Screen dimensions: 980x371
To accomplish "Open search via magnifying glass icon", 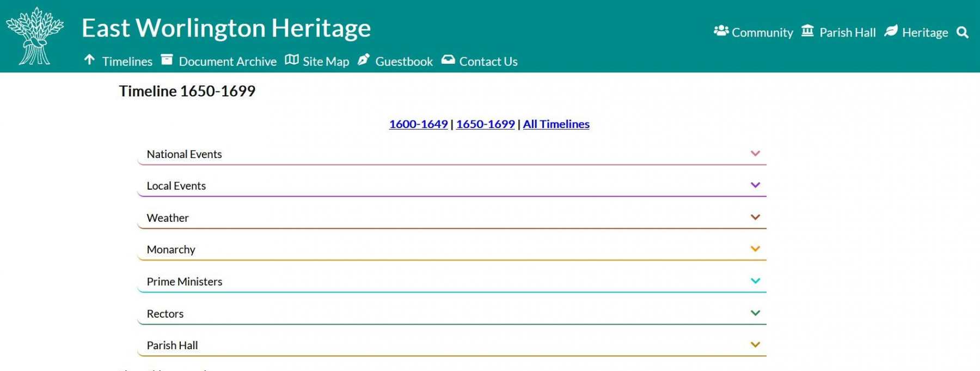I will pos(963,33).
